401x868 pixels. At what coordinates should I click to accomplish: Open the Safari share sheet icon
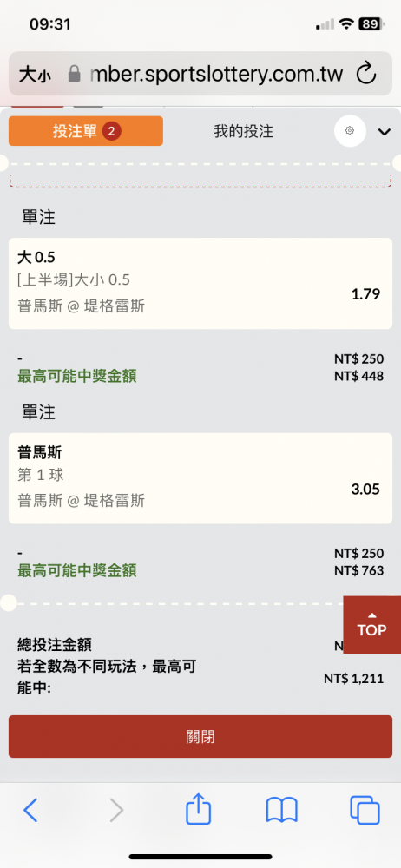click(198, 809)
